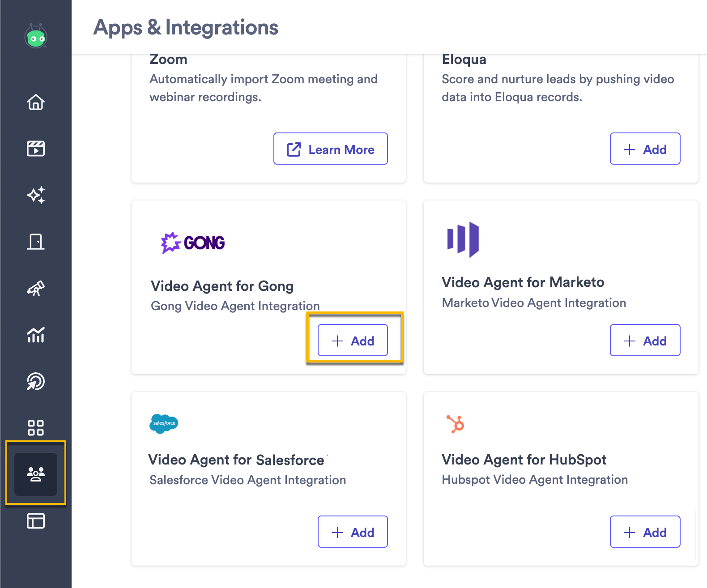This screenshot has width=707, height=588.
Task: Open the door-shaped rooms icon
Action: (36, 242)
